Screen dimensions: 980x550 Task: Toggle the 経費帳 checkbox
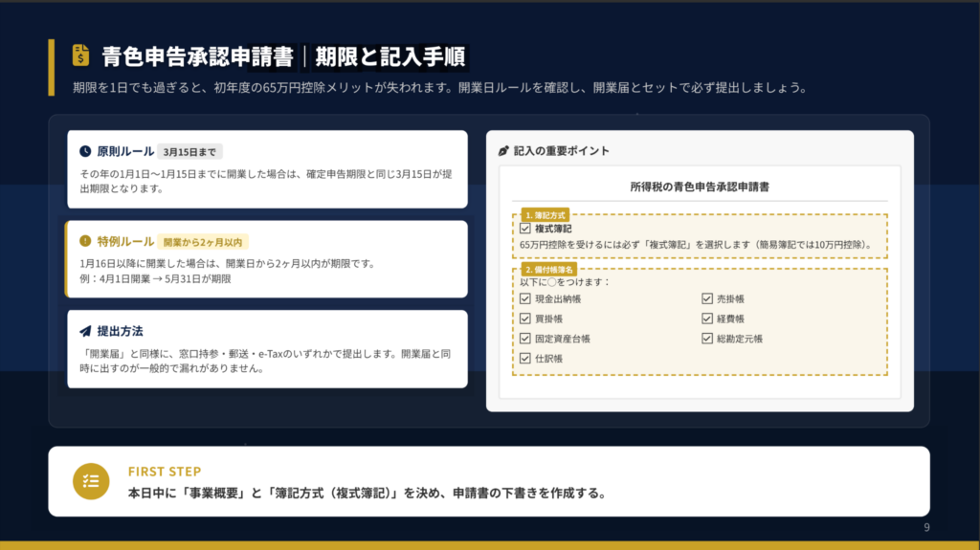point(707,319)
